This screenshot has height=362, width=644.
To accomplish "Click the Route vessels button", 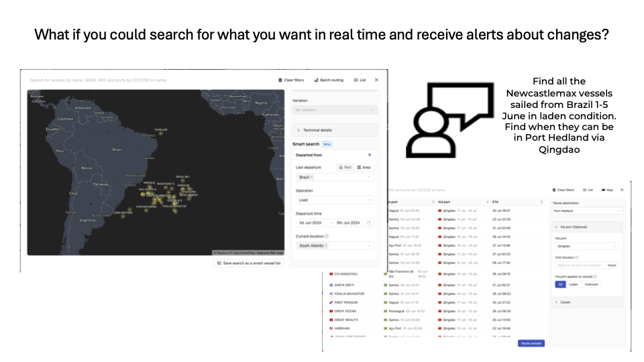I will [530, 343].
